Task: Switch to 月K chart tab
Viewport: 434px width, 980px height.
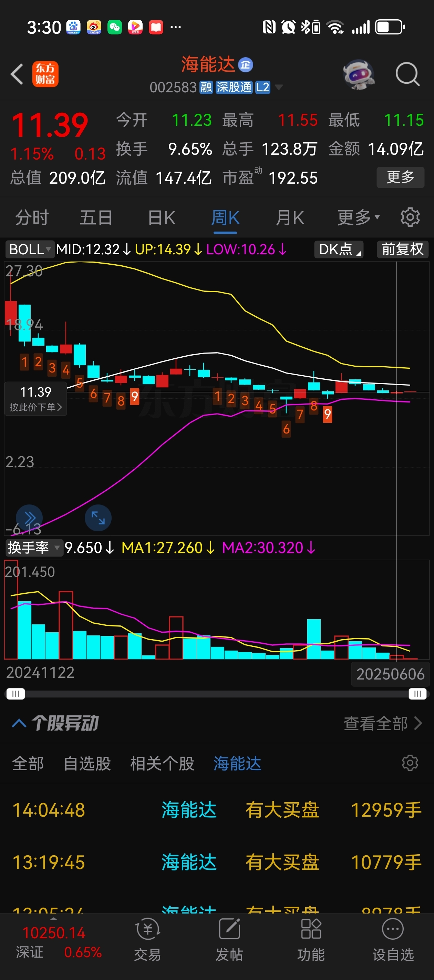Action: point(290,218)
